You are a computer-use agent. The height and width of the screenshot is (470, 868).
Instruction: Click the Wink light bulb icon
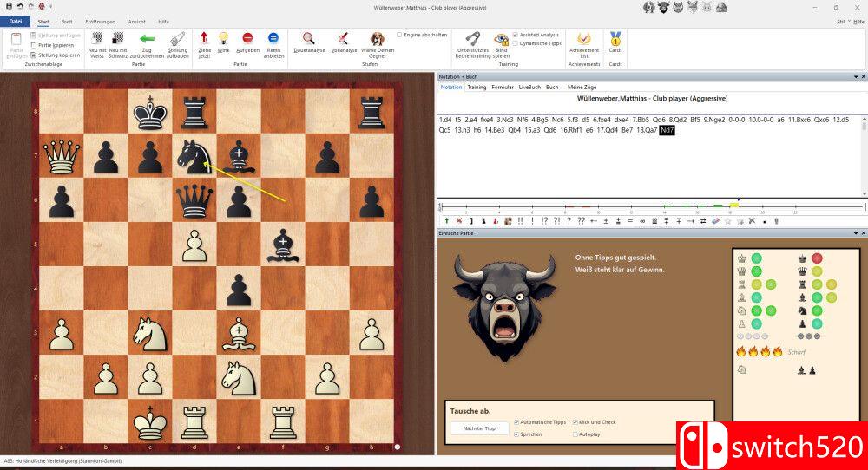(x=223, y=39)
